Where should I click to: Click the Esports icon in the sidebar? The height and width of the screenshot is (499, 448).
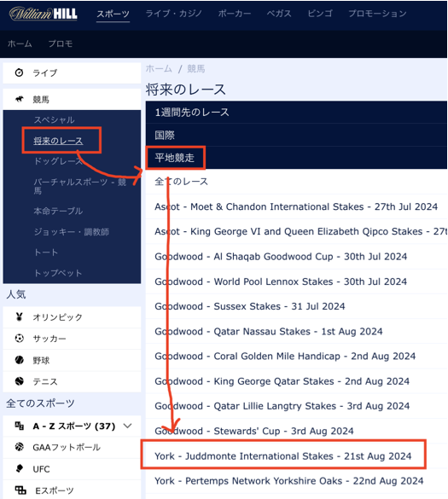tap(20, 490)
